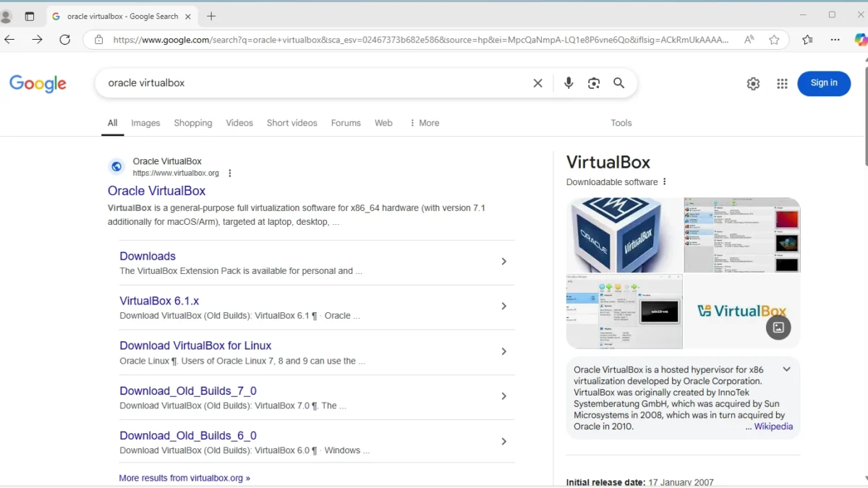868x488 pixels.
Task: Click the Sign in button
Action: [824, 83]
